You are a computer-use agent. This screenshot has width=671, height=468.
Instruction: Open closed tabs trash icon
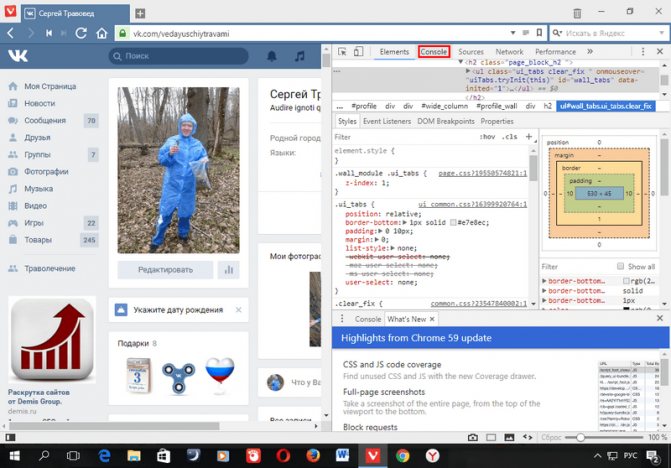click(577, 13)
